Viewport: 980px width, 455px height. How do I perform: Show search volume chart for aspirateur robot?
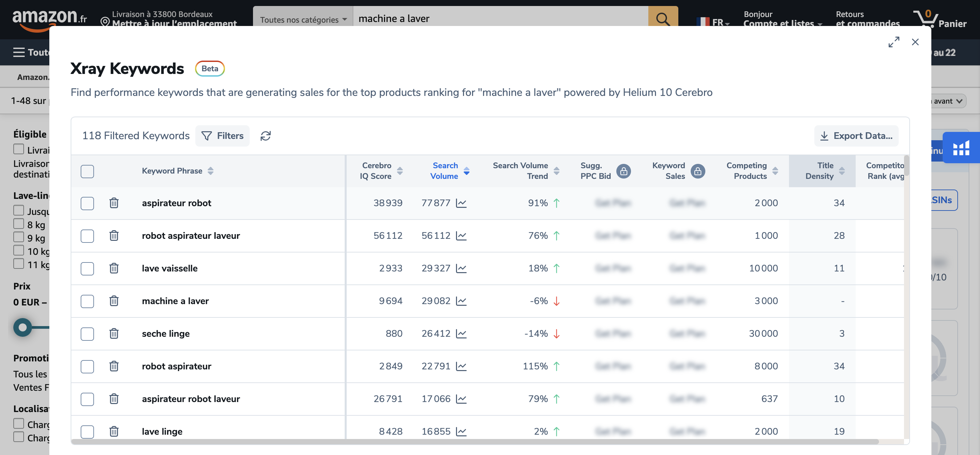tap(461, 203)
